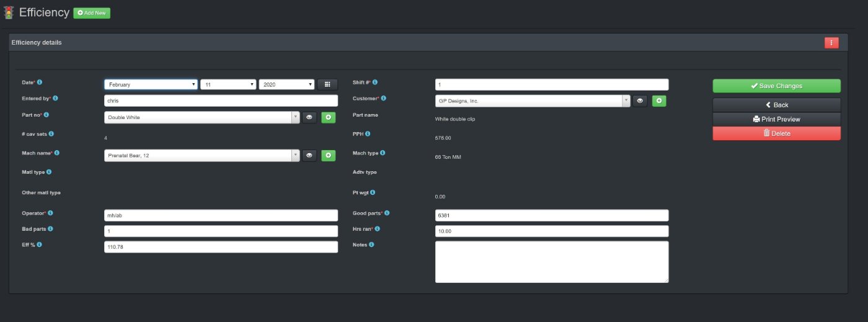This screenshot has height=322, width=868.
Task: Click the Eff % field showing 110.78
Action: coord(221,247)
